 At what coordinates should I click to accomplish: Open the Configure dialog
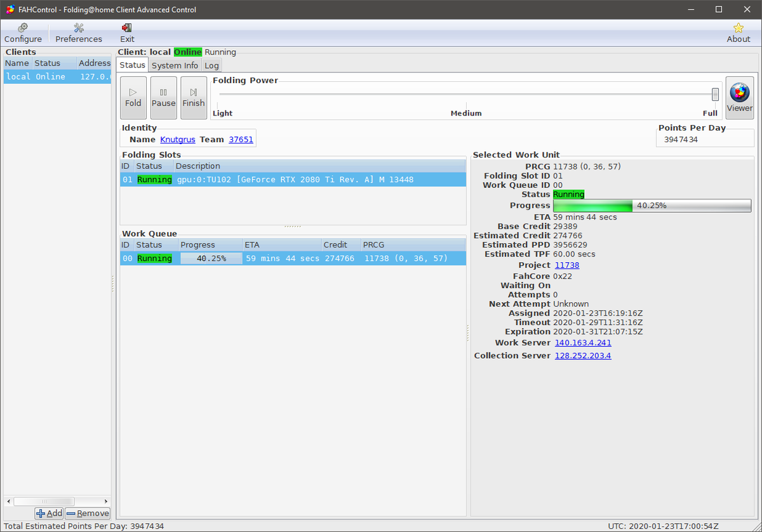click(x=23, y=33)
